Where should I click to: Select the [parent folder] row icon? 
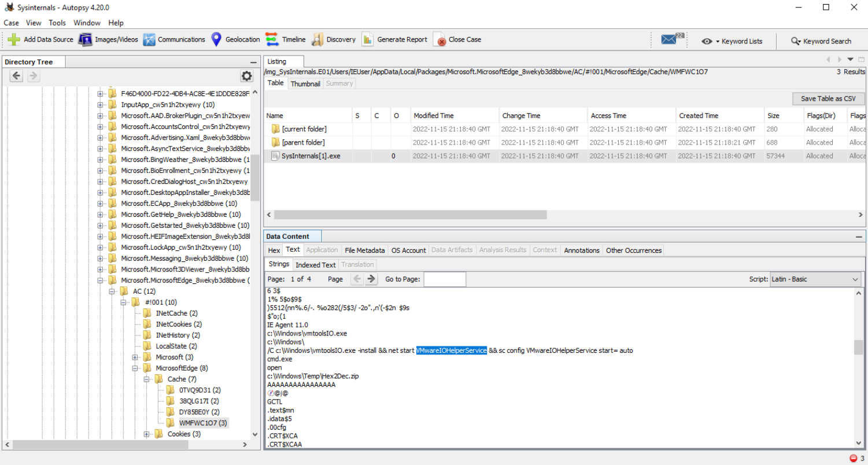pyautogui.click(x=275, y=142)
